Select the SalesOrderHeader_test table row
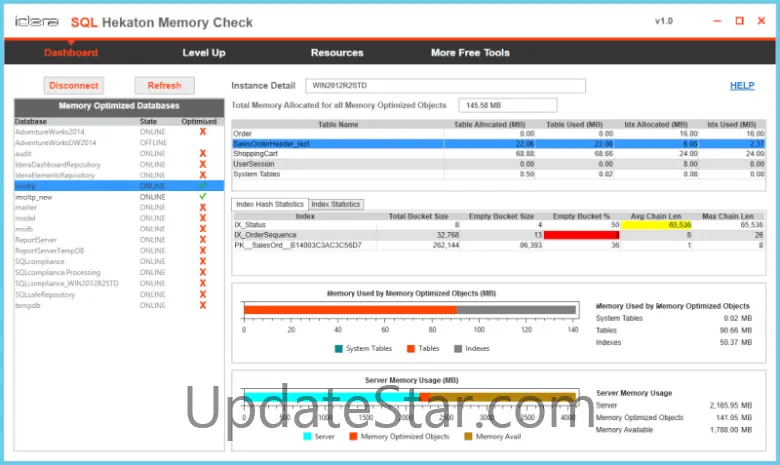 click(x=498, y=144)
